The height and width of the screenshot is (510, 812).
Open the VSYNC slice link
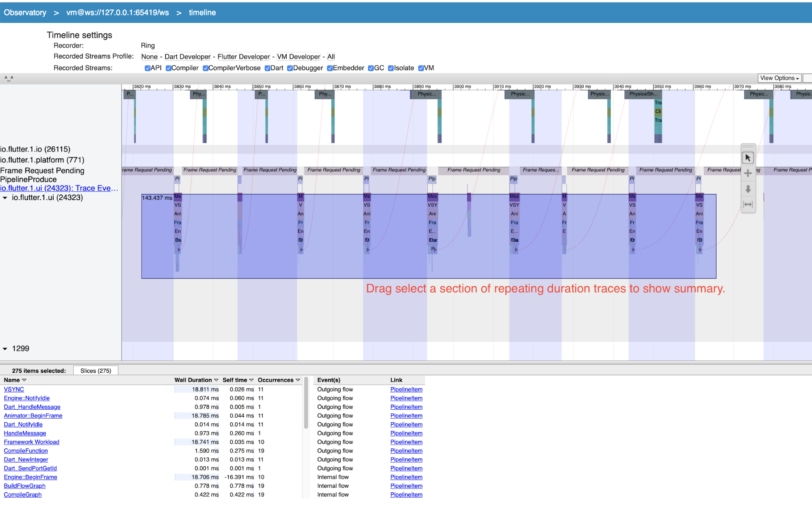tap(14, 389)
